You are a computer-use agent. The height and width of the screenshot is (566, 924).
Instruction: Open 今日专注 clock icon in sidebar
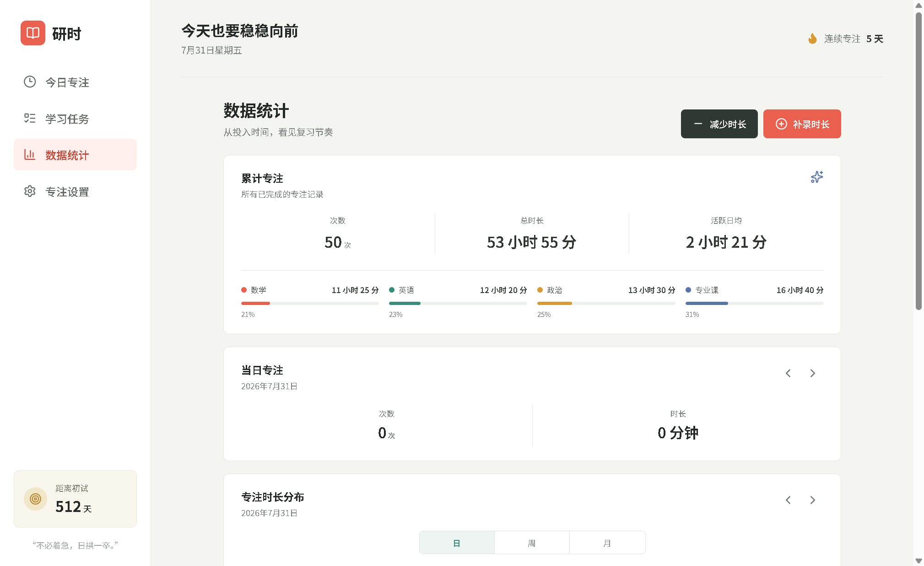[30, 82]
